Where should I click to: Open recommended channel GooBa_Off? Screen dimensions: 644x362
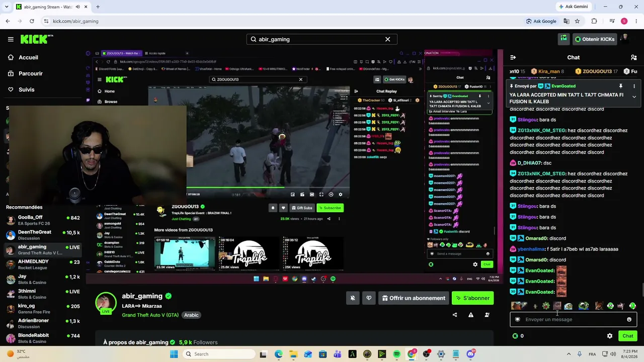[43, 220]
